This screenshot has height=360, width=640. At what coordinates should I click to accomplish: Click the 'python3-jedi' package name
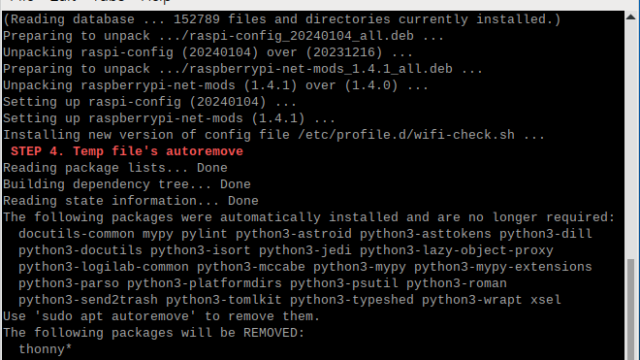[x=305, y=250]
